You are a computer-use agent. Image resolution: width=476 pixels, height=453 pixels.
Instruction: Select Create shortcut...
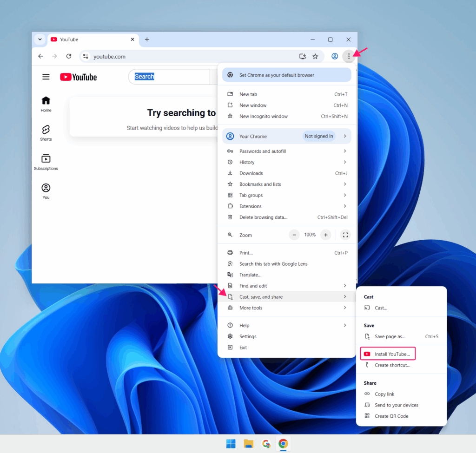pyautogui.click(x=401, y=365)
